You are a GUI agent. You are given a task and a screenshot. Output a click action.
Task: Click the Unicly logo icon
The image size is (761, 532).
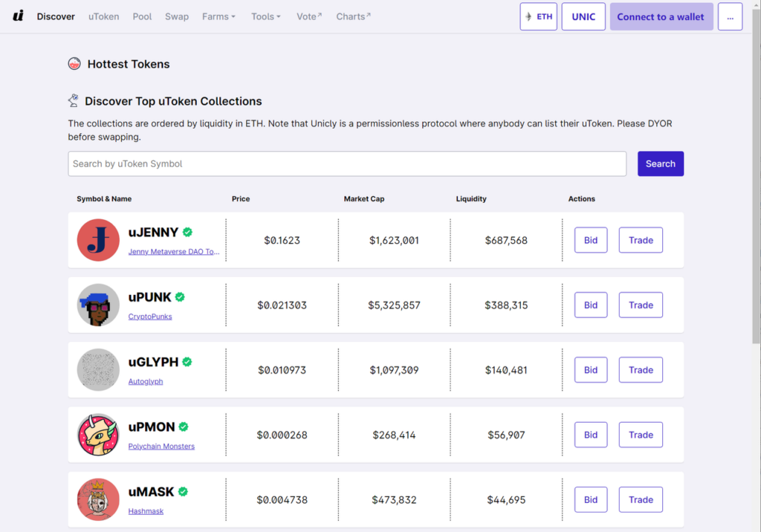[x=19, y=16]
